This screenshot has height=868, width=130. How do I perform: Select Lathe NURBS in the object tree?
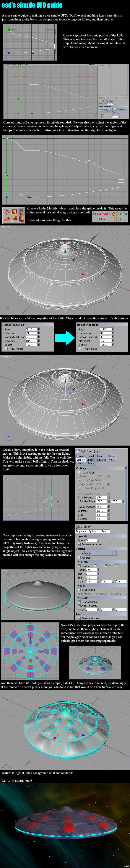[x=102, y=214]
